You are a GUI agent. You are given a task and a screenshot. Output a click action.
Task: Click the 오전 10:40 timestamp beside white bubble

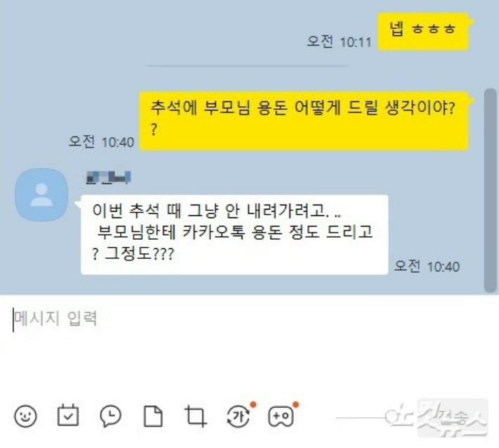(427, 266)
